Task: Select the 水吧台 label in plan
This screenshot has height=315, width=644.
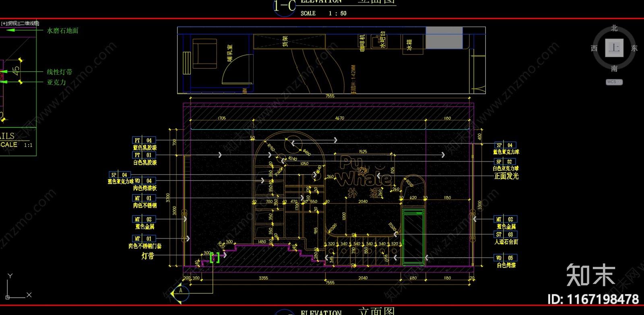Action: pos(383,39)
